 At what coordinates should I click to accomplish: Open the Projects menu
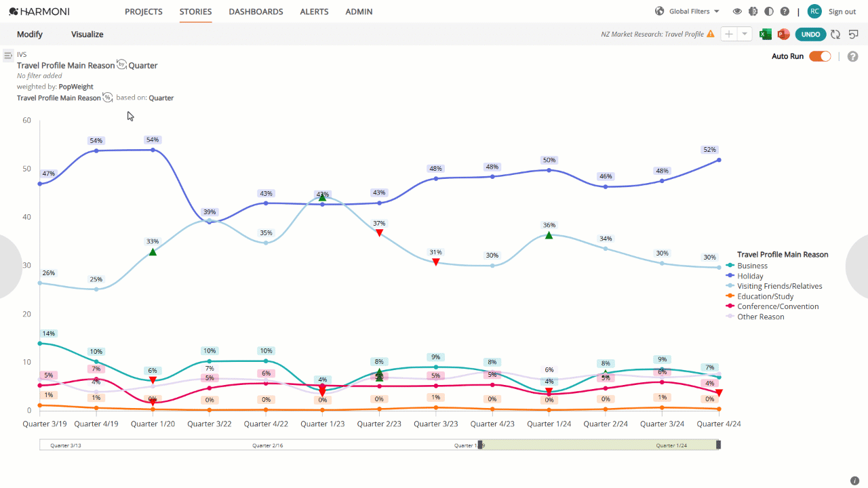pyautogui.click(x=144, y=12)
